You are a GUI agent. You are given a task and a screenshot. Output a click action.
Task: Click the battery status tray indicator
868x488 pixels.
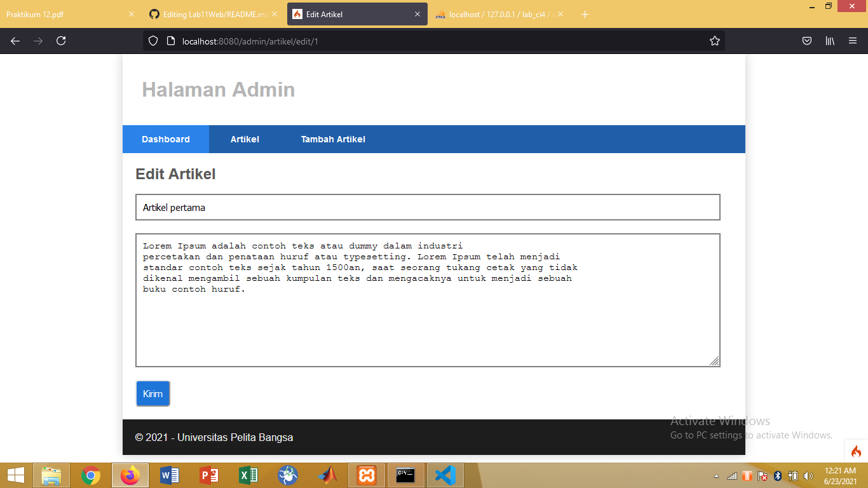pyautogui.click(x=793, y=475)
